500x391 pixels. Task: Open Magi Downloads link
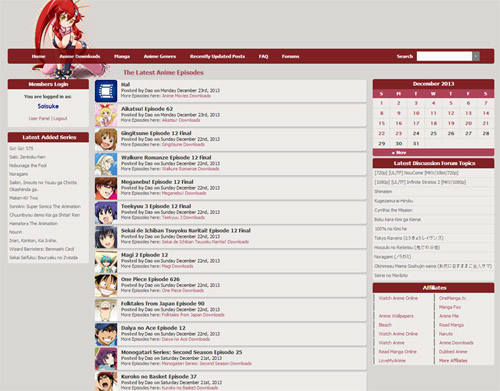(178, 266)
